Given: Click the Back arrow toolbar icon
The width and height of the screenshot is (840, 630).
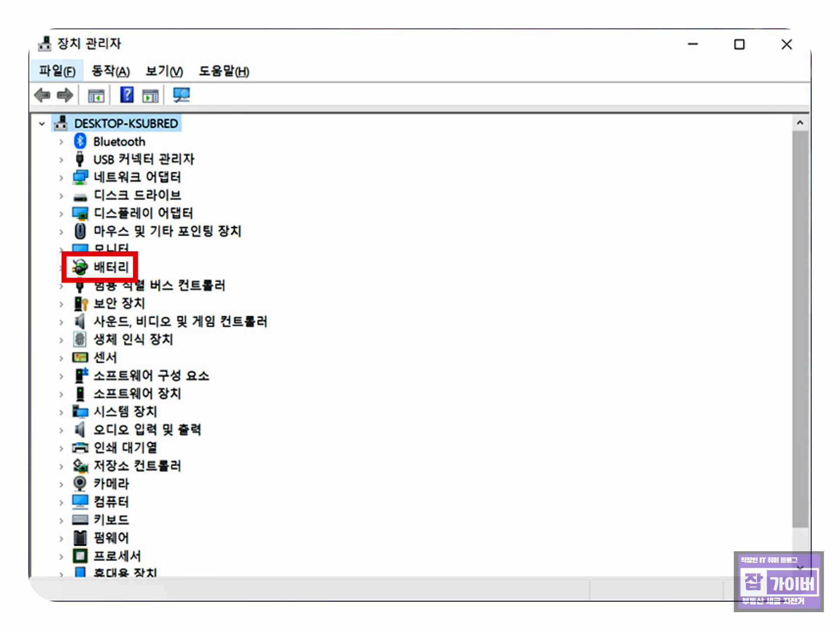Looking at the screenshot, I should pyautogui.click(x=42, y=95).
